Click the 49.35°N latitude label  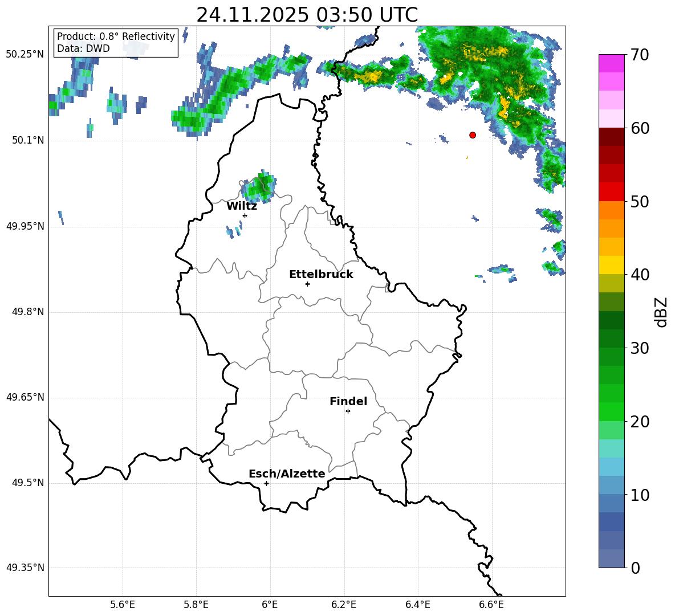coord(25,568)
